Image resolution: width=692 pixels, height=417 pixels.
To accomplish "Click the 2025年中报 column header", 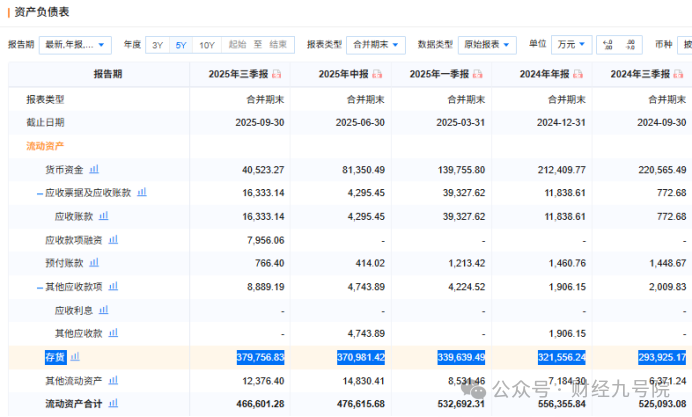I will pyautogui.click(x=343, y=74).
